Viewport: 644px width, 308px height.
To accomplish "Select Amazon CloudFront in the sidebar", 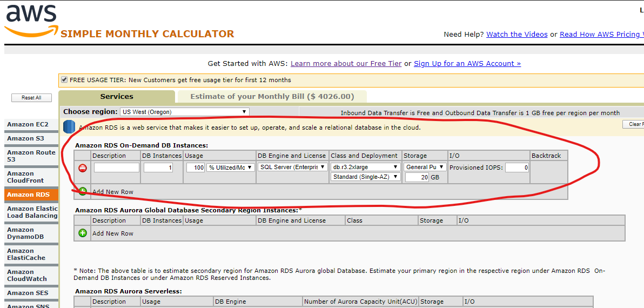I will (31, 177).
